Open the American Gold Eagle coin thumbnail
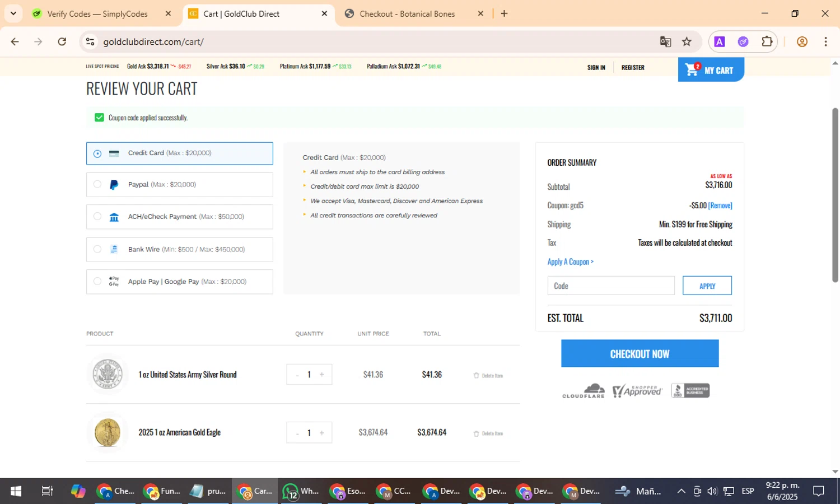 pos(108,432)
